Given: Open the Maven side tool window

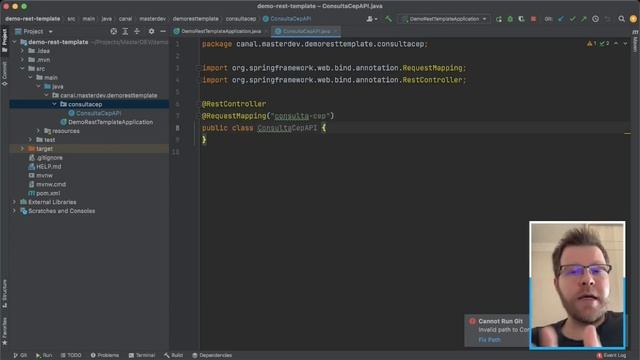Looking at the screenshot, I should (x=635, y=41).
